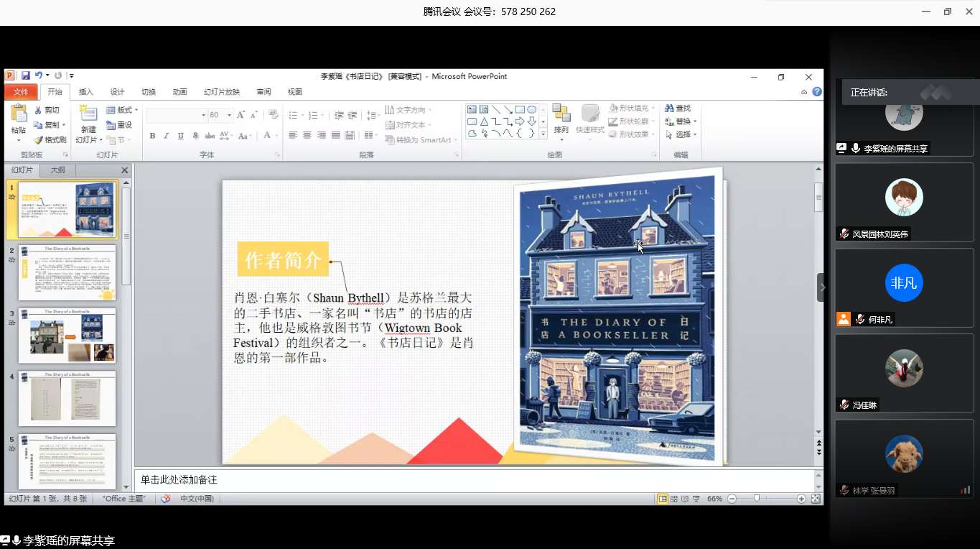The image size is (980, 549).
Task: Select the oval shape in shapes gallery
Action: [x=531, y=110]
